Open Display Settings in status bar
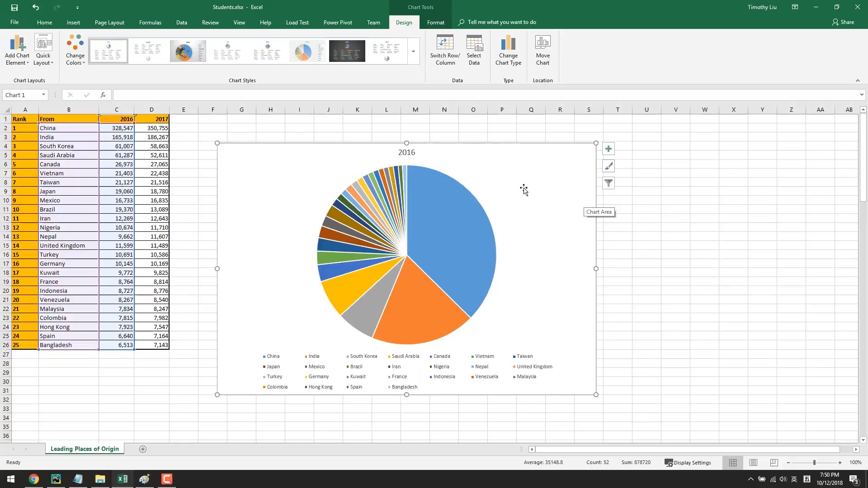The width and height of the screenshot is (868, 488). (x=688, y=462)
